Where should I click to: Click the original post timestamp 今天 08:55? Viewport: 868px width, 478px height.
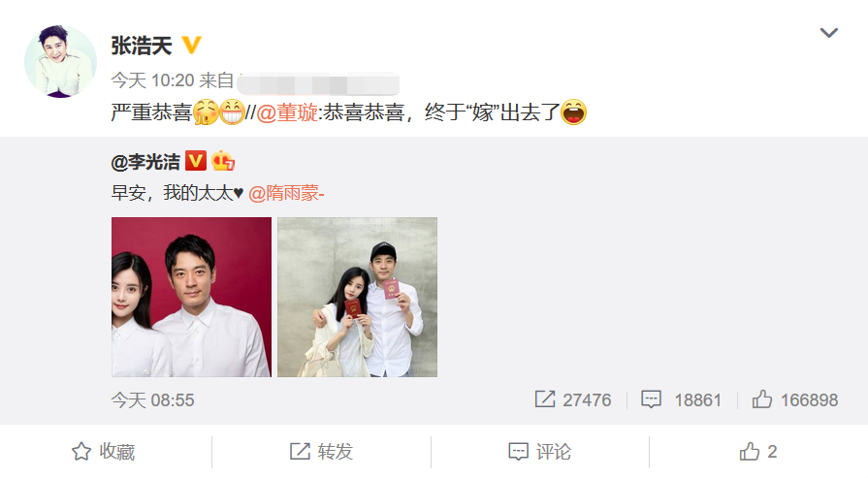153,400
